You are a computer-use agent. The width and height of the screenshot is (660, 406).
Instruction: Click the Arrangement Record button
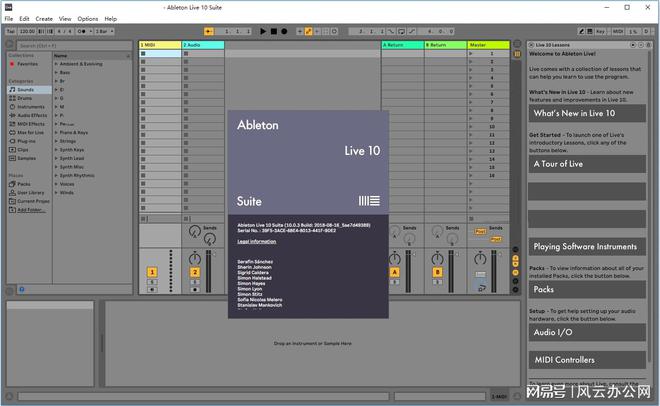pyautogui.click(x=284, y=31)
